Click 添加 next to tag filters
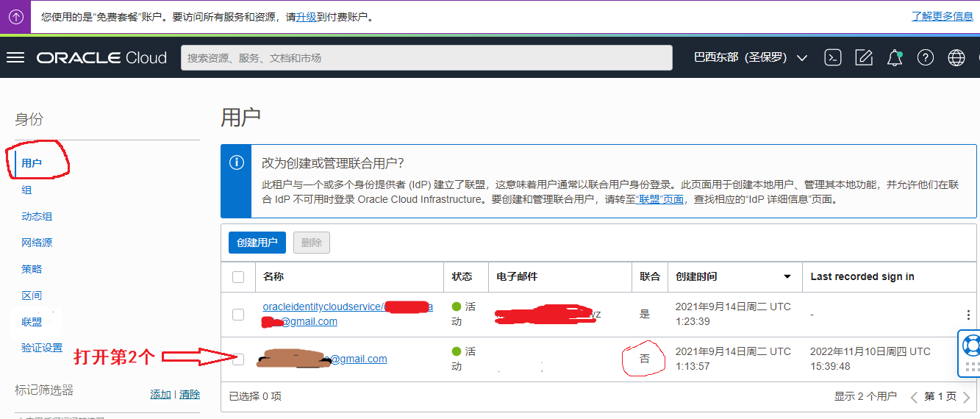 (160, 395)
